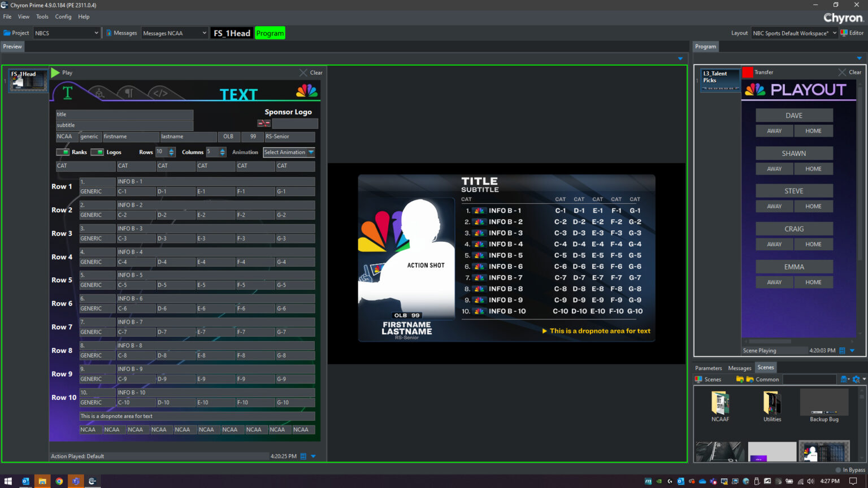868x488 pixels.
Task: Click the paragraph formatting tab icon
Action: (x=129, y=93)
